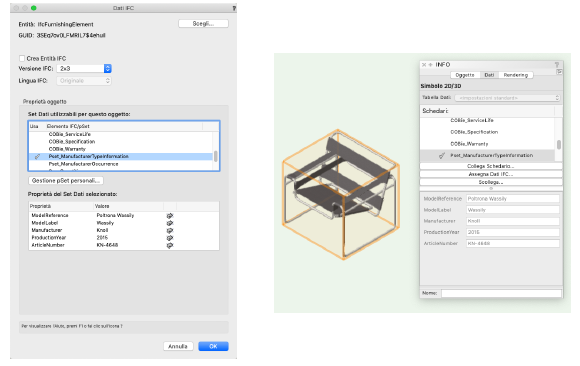Close the INFO palette with the X icon
Screen dimensions: 580x366
(424, 65)
